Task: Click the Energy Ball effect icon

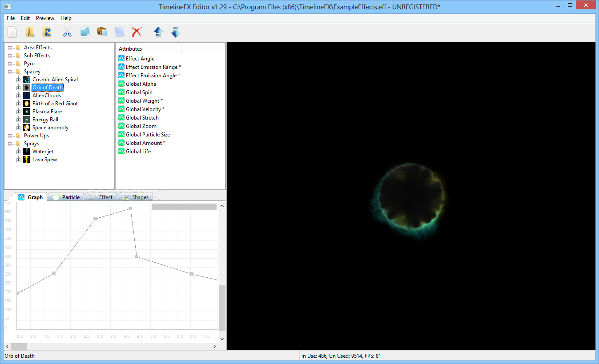Action: [x=27, y=120]
